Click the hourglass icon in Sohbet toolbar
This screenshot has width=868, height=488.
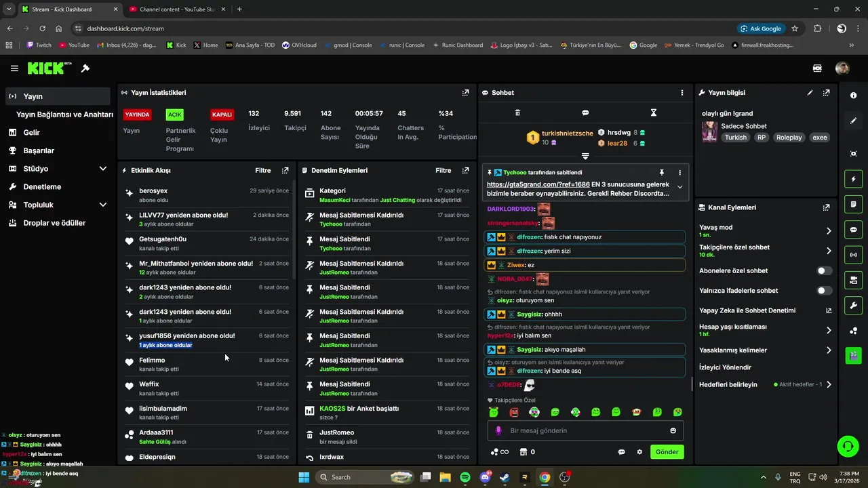(x=654, y=113)
